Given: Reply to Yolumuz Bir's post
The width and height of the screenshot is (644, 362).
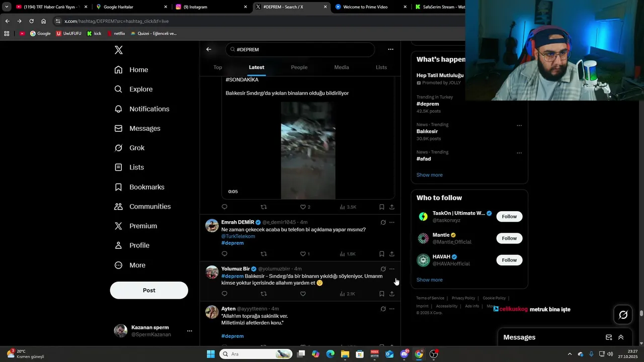Looking at the screenshot, I should [224, 294].
